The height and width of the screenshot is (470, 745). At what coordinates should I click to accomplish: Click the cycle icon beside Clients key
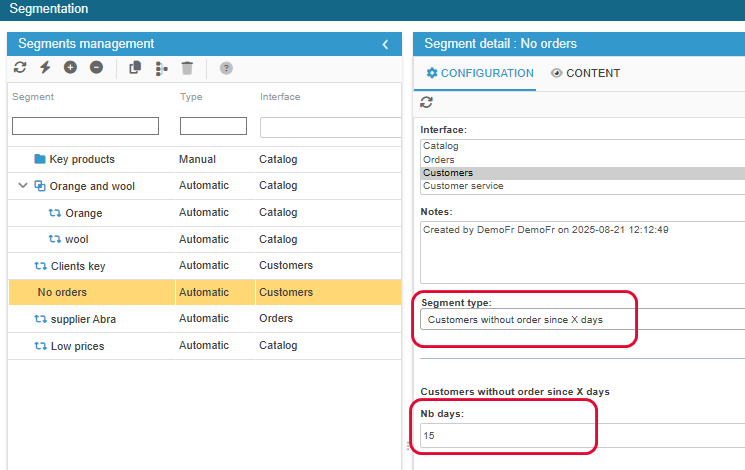[40, 266]
